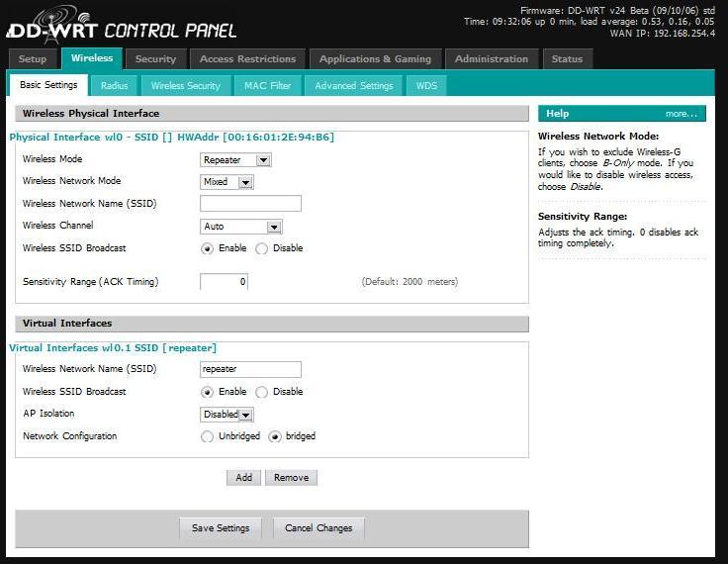Disable SSID broadcast for physical interface wl0

(262, 248)
